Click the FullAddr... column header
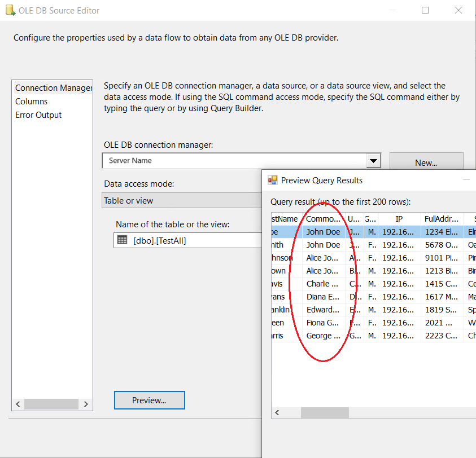The height and width of the screenshot is (458, 476). pyautogui.click(x=442, y=219)
